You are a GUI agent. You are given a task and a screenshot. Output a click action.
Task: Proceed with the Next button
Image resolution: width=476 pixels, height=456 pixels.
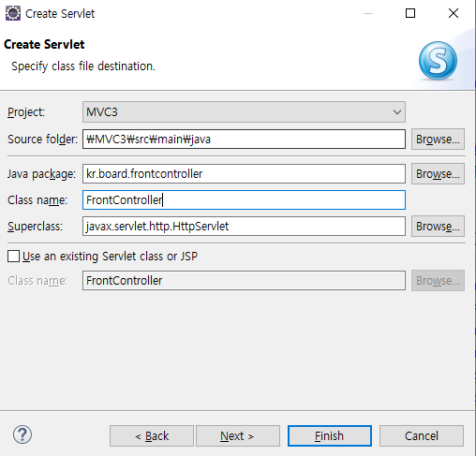(238, 435)
